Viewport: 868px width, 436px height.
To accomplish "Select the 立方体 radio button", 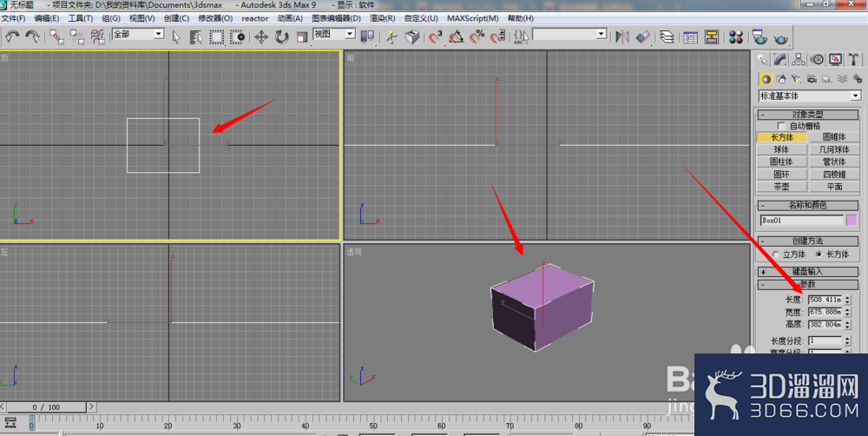I will click(x=775, y=254).
